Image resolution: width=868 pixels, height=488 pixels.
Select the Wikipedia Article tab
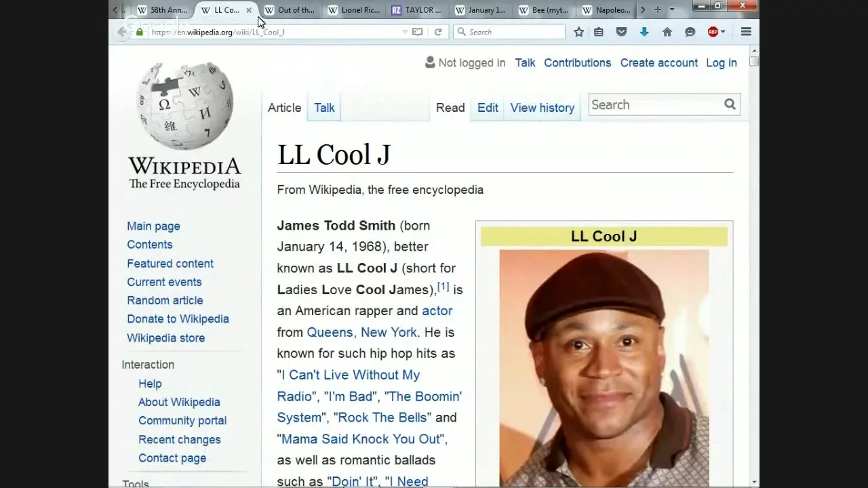point(284,108)
